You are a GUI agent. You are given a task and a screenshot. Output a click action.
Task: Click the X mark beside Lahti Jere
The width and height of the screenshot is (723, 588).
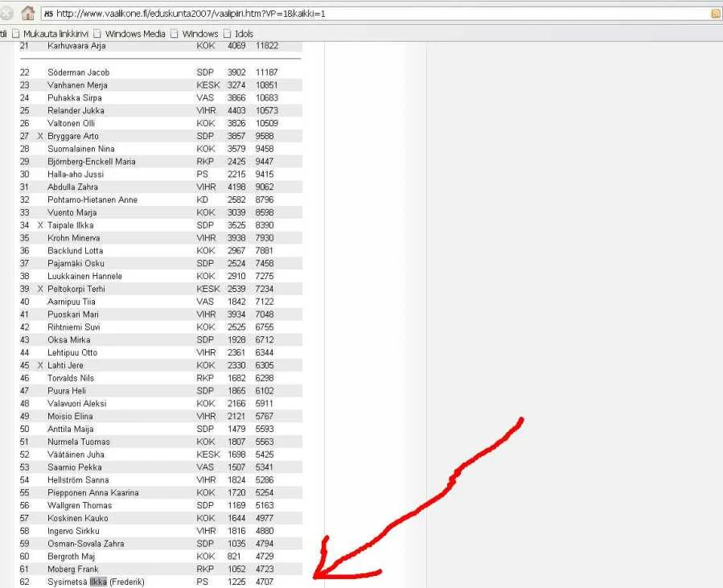(40, 366)
